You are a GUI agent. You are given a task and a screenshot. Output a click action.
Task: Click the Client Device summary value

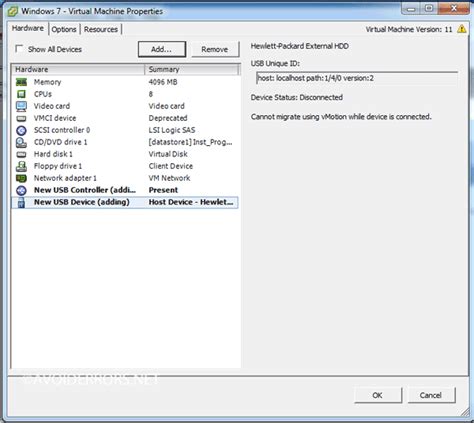[171, 166]
